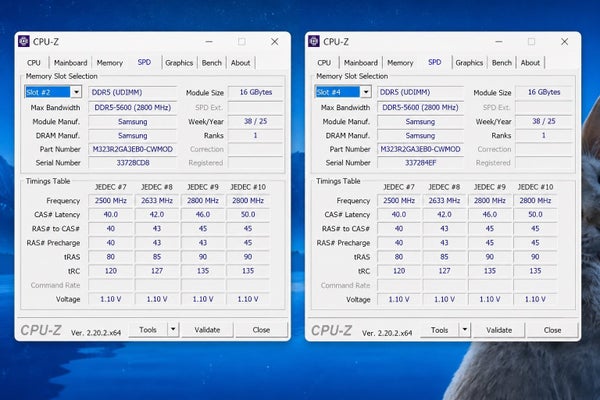This screenshot has width=600, height=400.
Task: Click Tools button in left window
Action: click(148, 330)
